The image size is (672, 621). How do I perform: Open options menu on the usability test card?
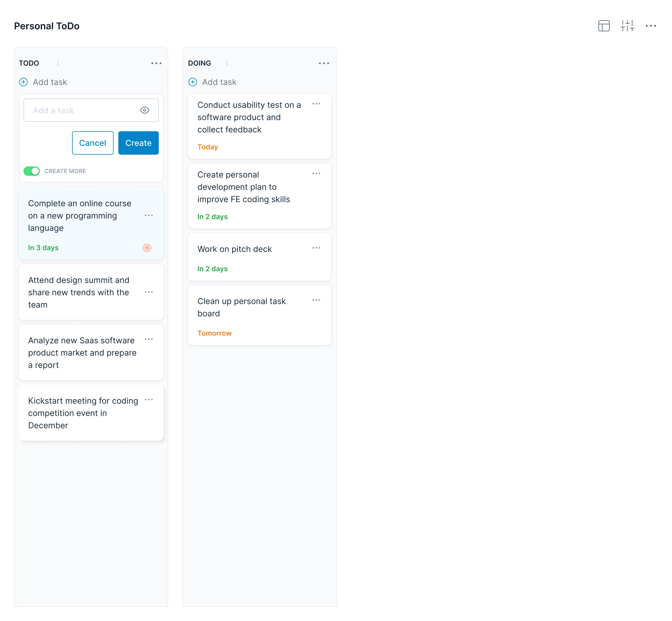316,104
